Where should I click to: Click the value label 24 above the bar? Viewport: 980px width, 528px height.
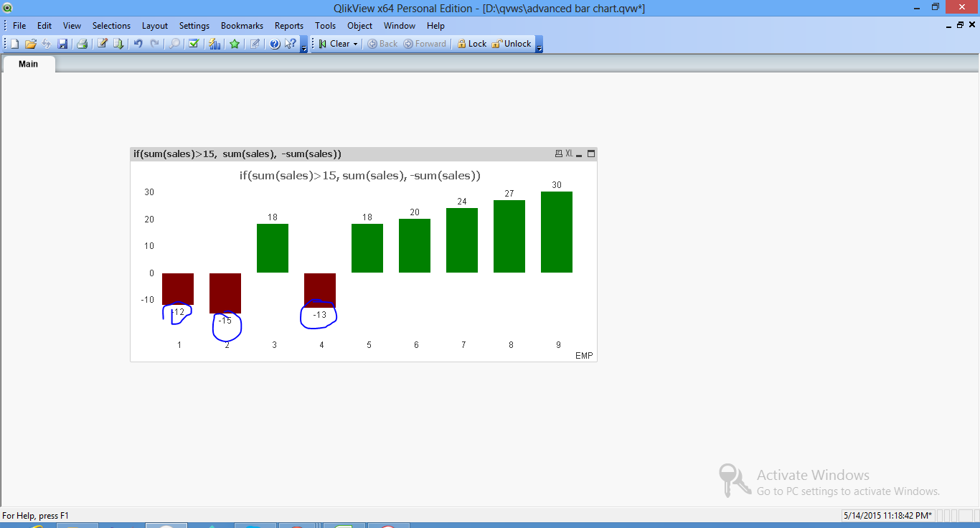[462, 202]
